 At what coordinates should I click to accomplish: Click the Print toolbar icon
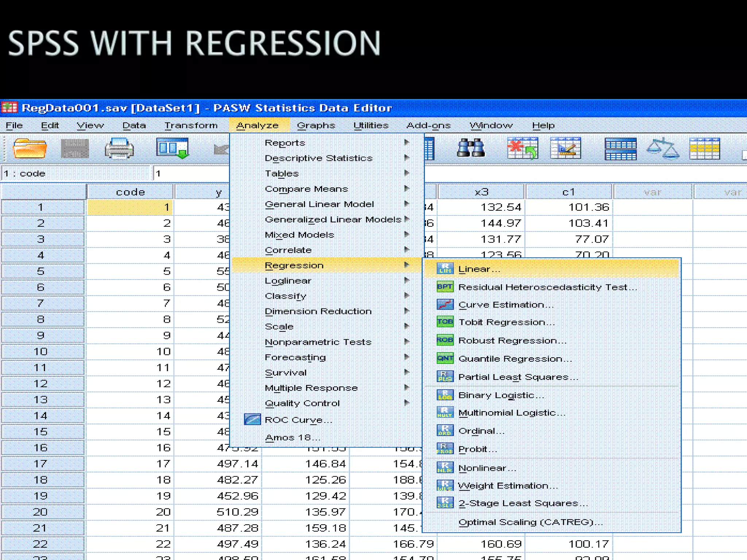[x=119, y=148]
